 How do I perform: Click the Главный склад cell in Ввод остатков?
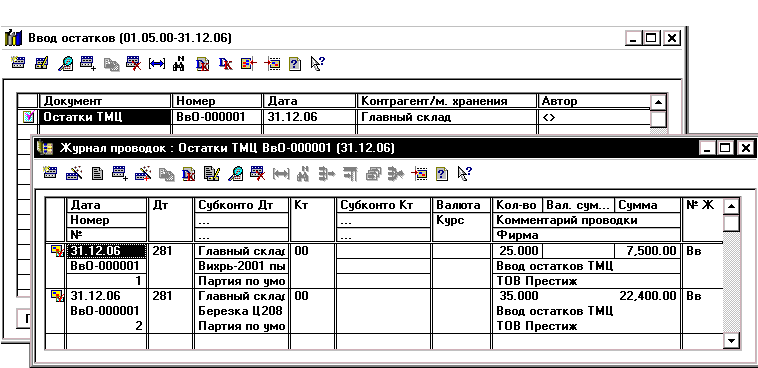point(446,117)
